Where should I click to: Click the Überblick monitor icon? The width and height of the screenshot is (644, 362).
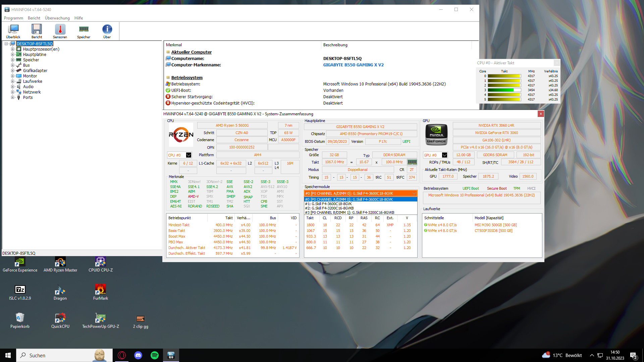13,29
